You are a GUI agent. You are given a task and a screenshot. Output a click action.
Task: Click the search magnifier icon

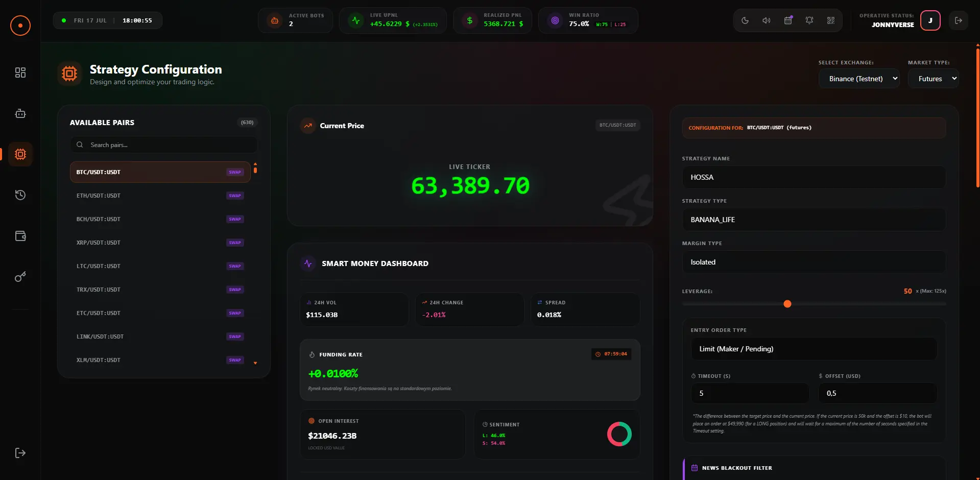pyautogui.click(x=80, y=145)
